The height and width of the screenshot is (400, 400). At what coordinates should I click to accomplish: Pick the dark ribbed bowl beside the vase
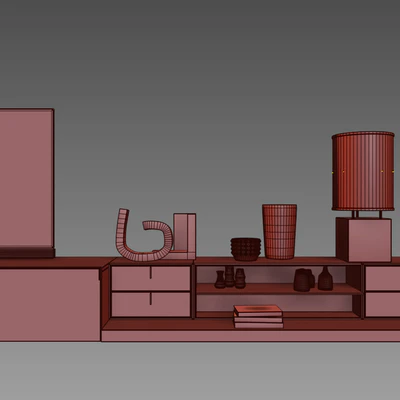click(246, 249)
